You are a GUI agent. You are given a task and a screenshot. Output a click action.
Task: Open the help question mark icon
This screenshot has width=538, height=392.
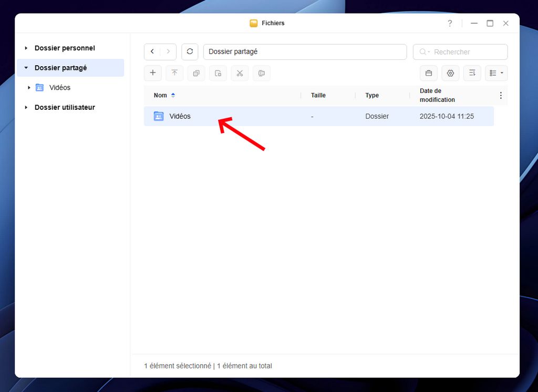pos(450,23)
